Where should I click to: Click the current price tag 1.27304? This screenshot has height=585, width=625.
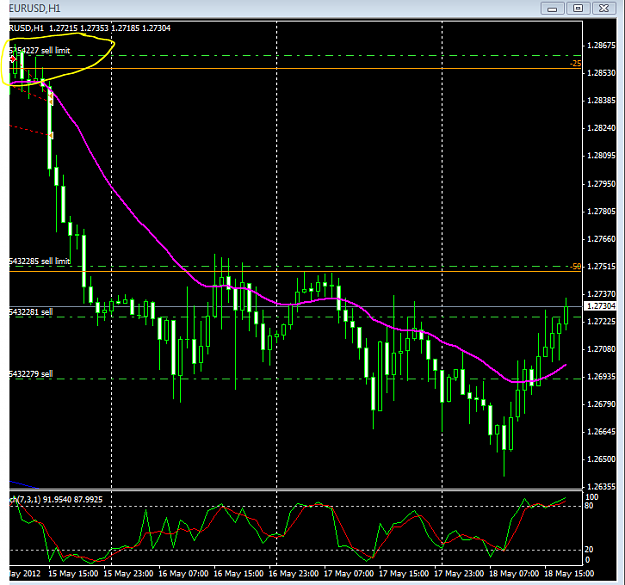coord(601,306)
